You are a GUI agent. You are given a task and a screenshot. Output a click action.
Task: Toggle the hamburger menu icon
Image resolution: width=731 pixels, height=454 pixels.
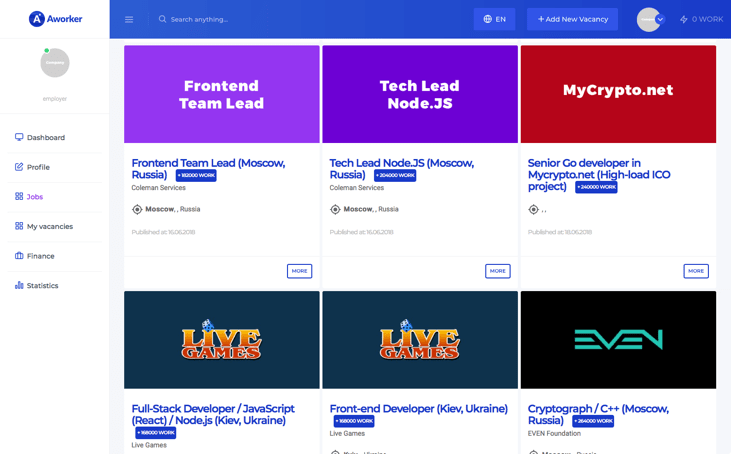(x=129, y=20)
